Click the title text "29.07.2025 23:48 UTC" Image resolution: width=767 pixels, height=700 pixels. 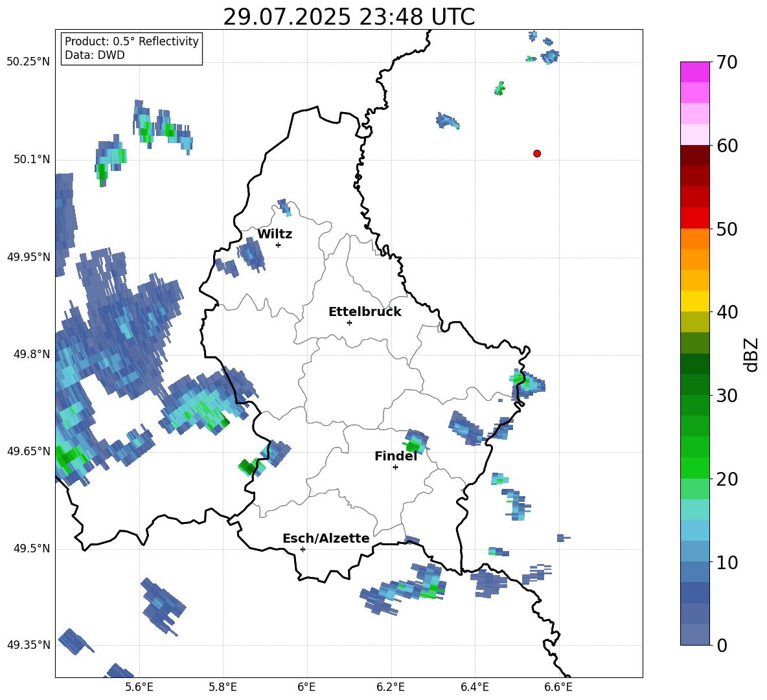click(349, 17)
